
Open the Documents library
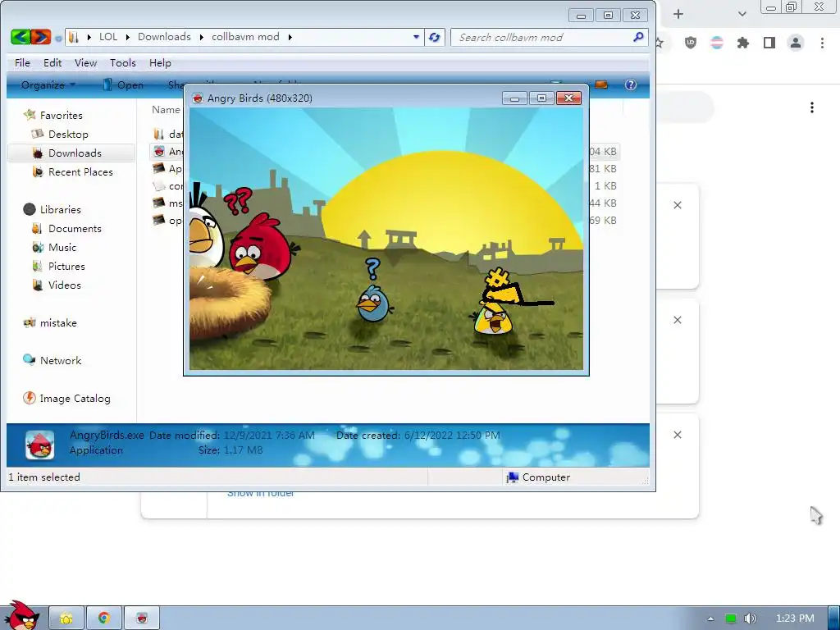(x=66, y=229)
